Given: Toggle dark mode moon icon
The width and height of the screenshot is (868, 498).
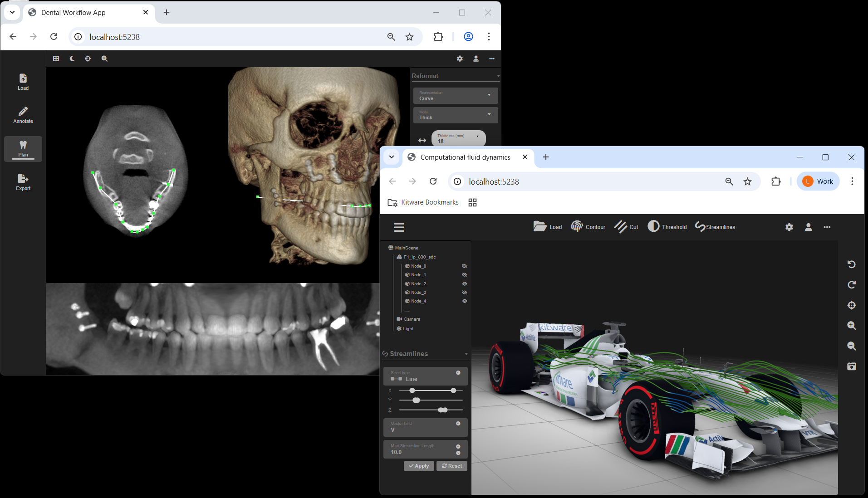Looking at the screenshot, I should pos(72,59).
